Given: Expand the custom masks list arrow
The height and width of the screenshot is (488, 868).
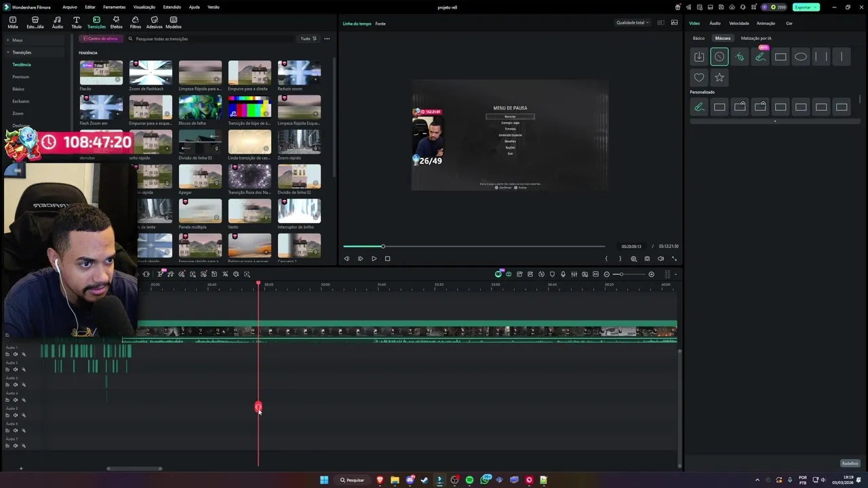Looking at the screenshot, I should [775, 121].
